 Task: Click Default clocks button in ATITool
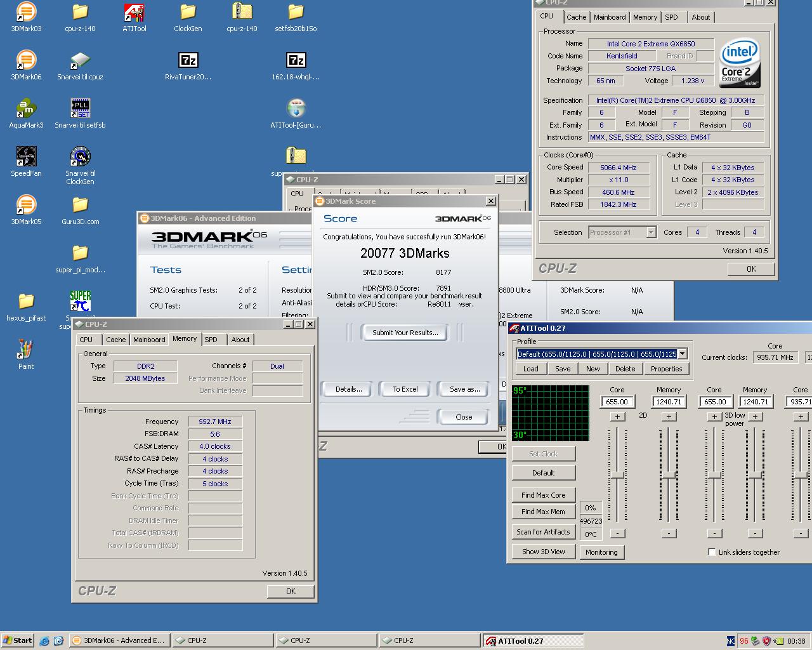pos(543,473)
